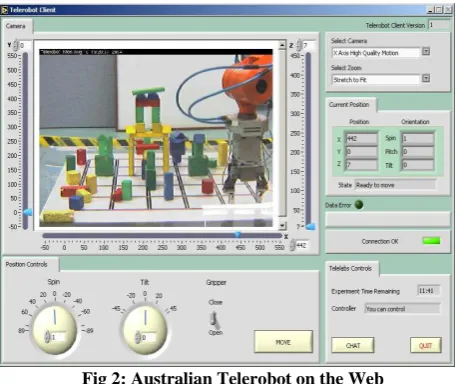
Task: Click the X axis slider thumb
Action: tap(237, 235)
